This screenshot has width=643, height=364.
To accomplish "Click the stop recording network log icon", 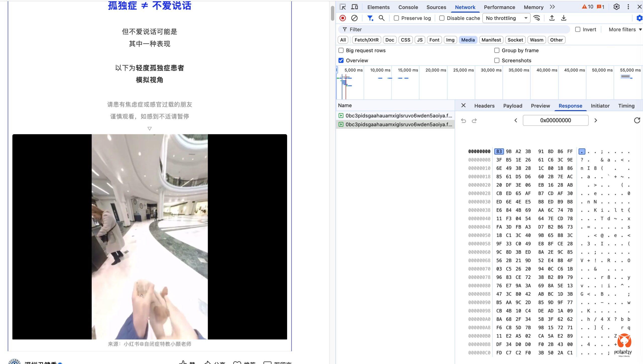I will [x=343, y=18].
